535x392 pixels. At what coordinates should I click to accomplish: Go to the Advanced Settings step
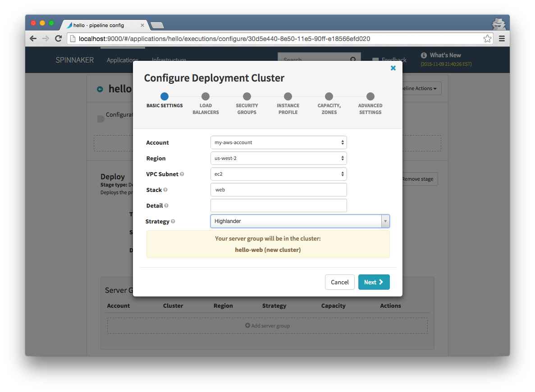click(x=370, y=104)
